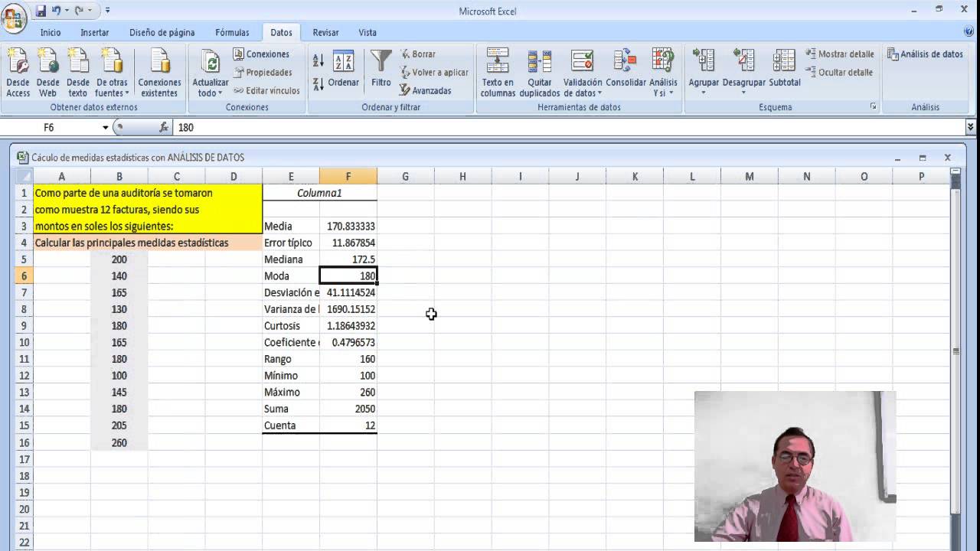Expand Desagrupar dropdown arrow

point(743,93)
